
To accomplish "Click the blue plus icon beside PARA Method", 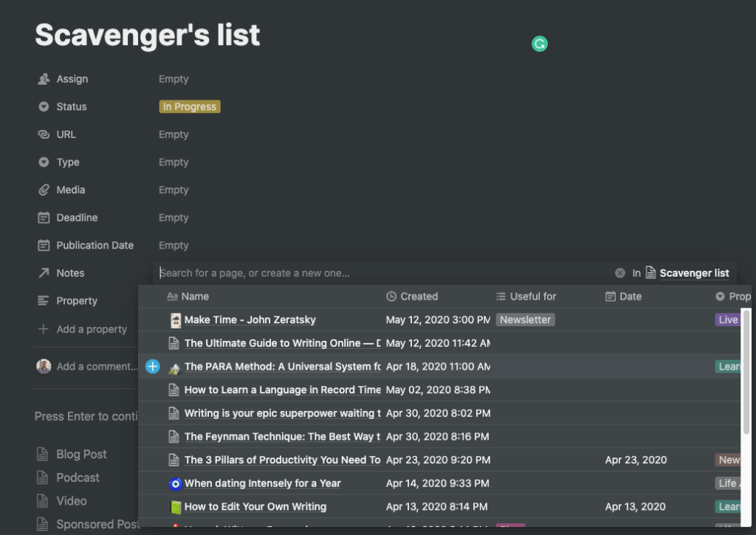I will point(153,367).
